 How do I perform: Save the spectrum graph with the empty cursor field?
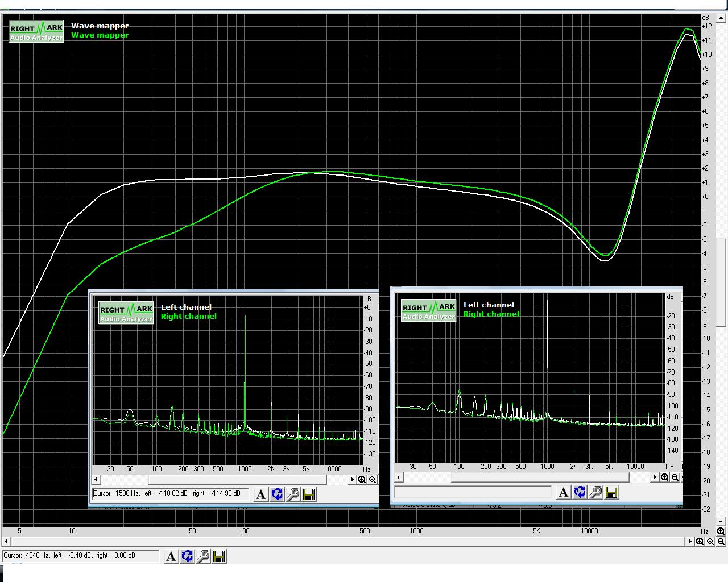tap(612, 492)
